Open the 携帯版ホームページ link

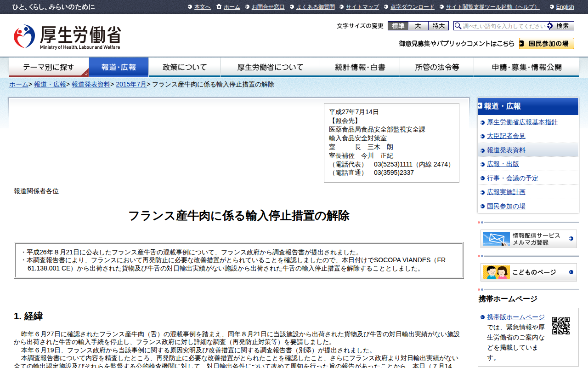[x=516, y=317]
